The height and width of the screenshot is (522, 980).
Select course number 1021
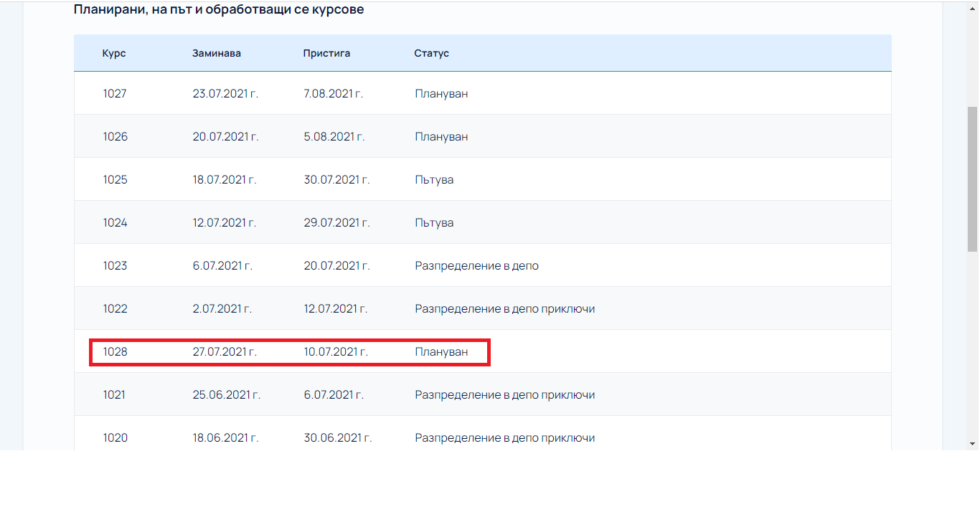114,394
